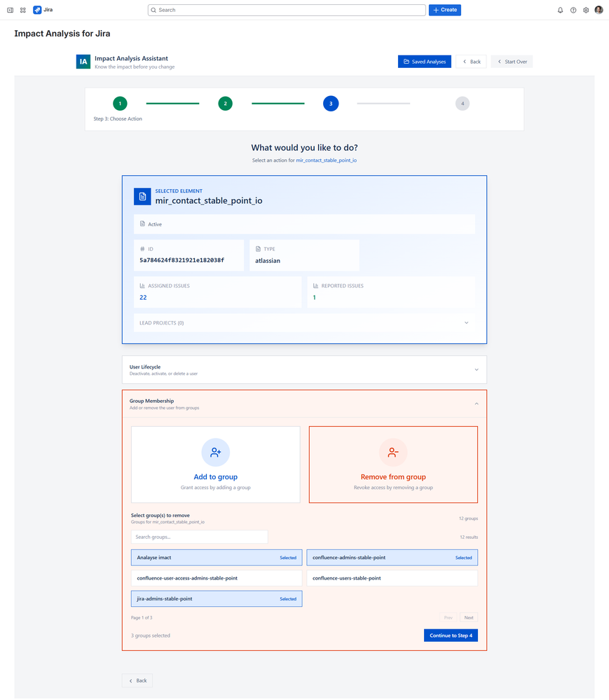Click the Continue to Step 4 button
Screen dimensions: 609x700
450,635
